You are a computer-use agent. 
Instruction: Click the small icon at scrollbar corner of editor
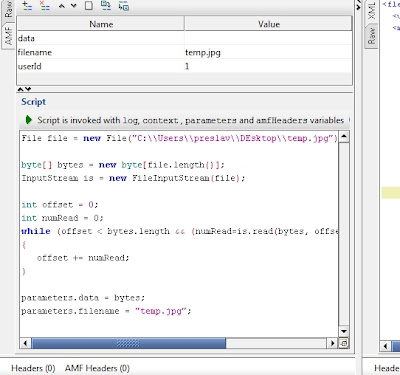pyautogui.click(x=344, y=343)
